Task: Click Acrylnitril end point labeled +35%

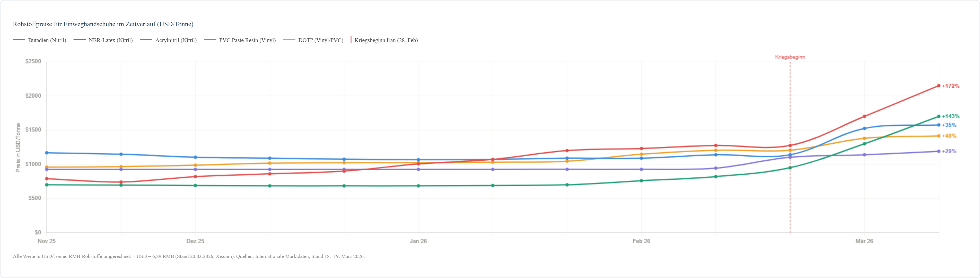Action: pyautogui.click(x=939, y=125)
